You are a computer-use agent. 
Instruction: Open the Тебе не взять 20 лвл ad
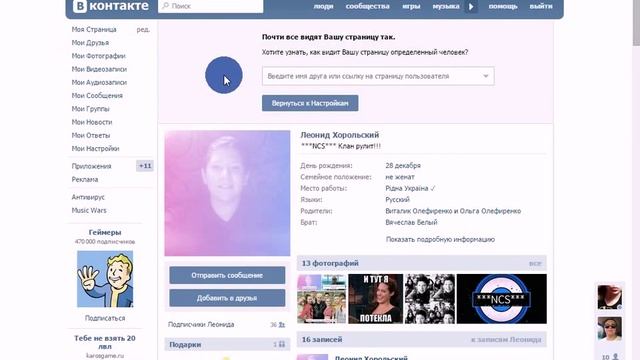tap(105, 342)
